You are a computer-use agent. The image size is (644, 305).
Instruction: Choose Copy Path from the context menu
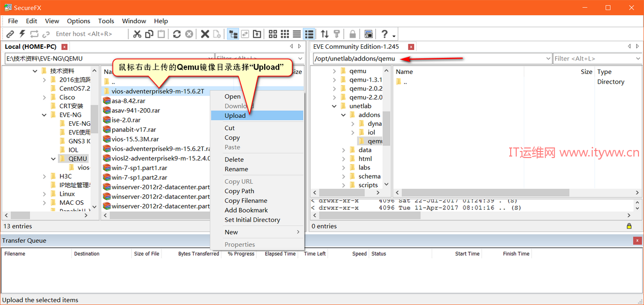(x=257, y=191)
